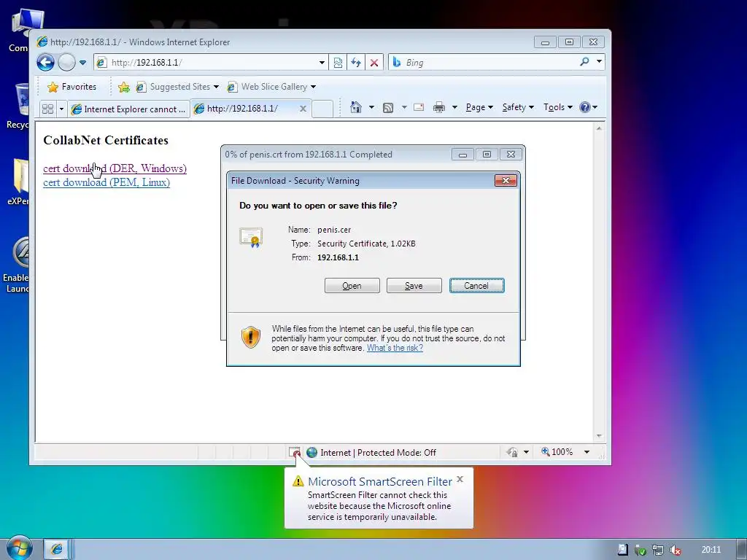
Task: Open the search provider dropdown arrow
Action: (x=600, y=62)
